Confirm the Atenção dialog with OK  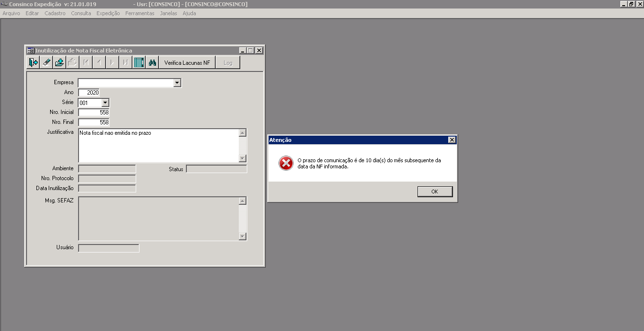[435, 192]
